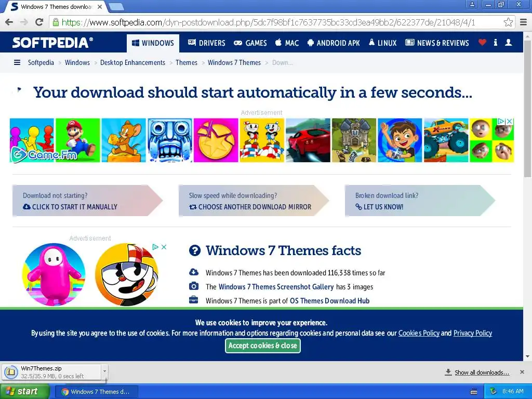Click the vertical page scrollbar thumb
Viewport: 532px width, 399px height.
(x=528, y=109)
